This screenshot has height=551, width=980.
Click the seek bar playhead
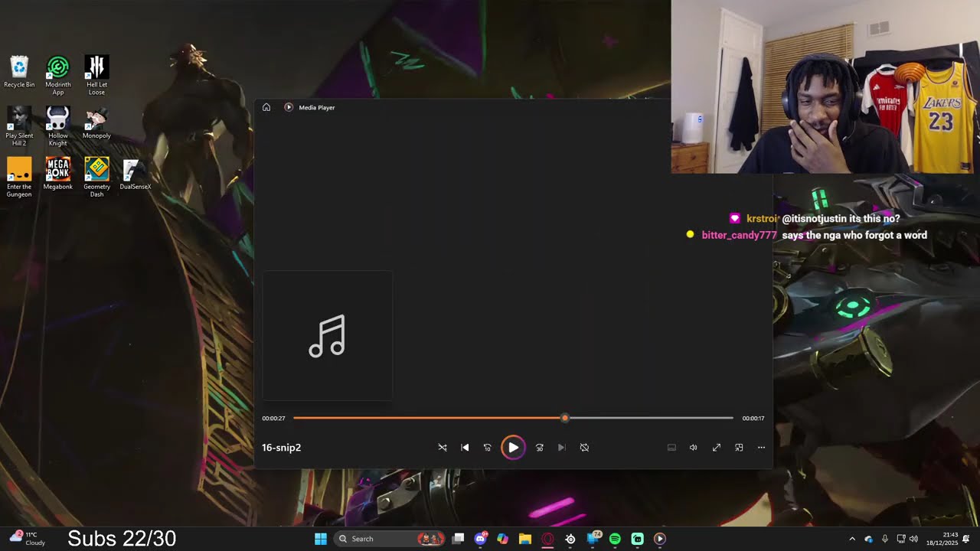[565, 418]
